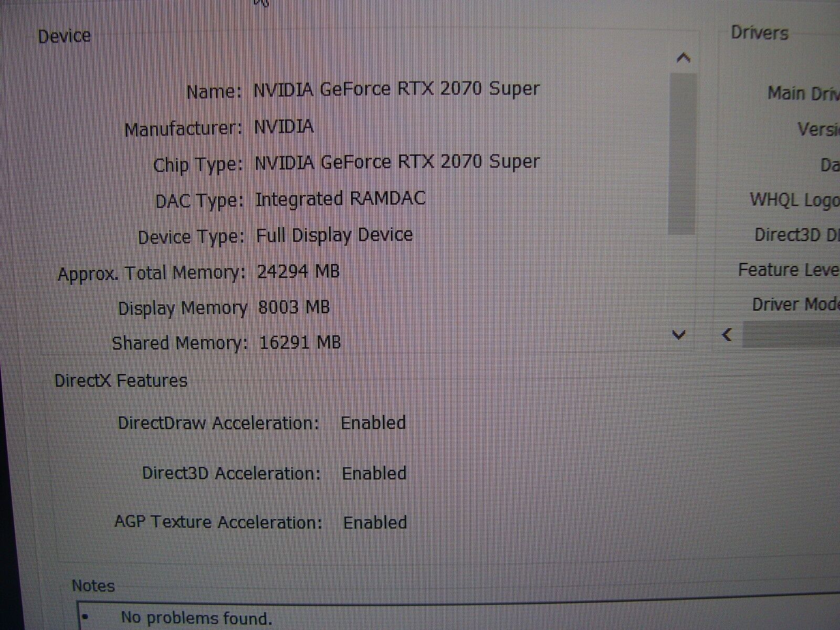This screenshot has height=630, width=840.
Task: Select the Manufacturer value 'NVIDIA'
Action: (x=284, y=127)
